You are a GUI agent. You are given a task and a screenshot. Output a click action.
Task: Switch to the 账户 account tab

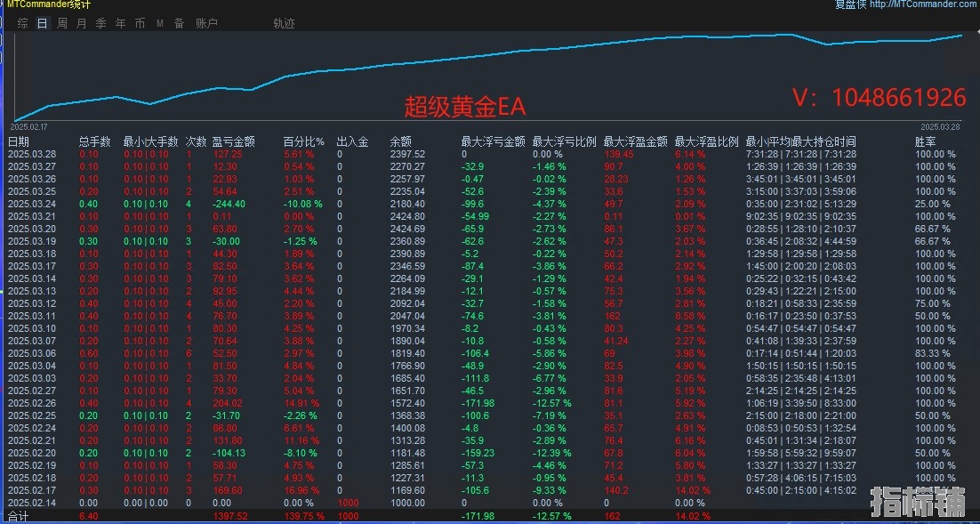point(206,24)
